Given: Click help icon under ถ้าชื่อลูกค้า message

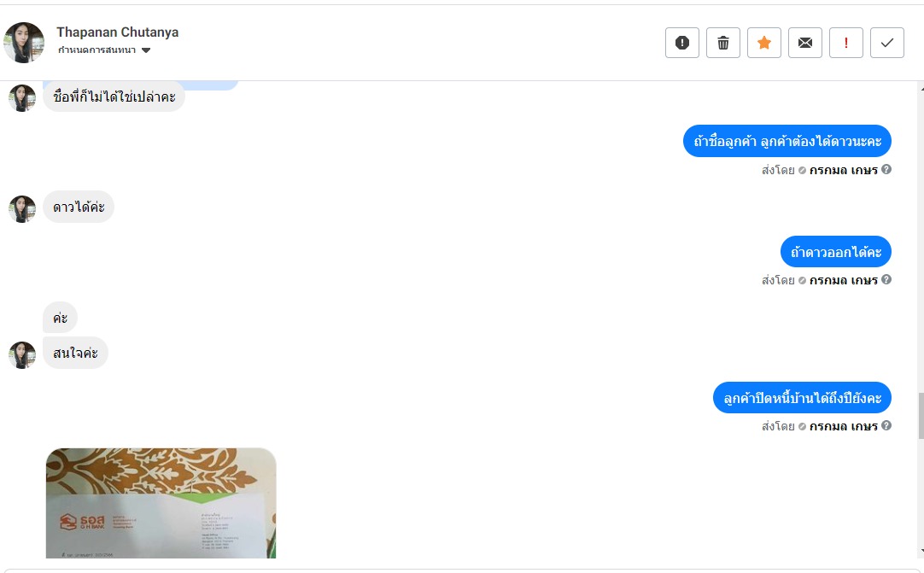Looking at the screenshot, I should (886, 169).
